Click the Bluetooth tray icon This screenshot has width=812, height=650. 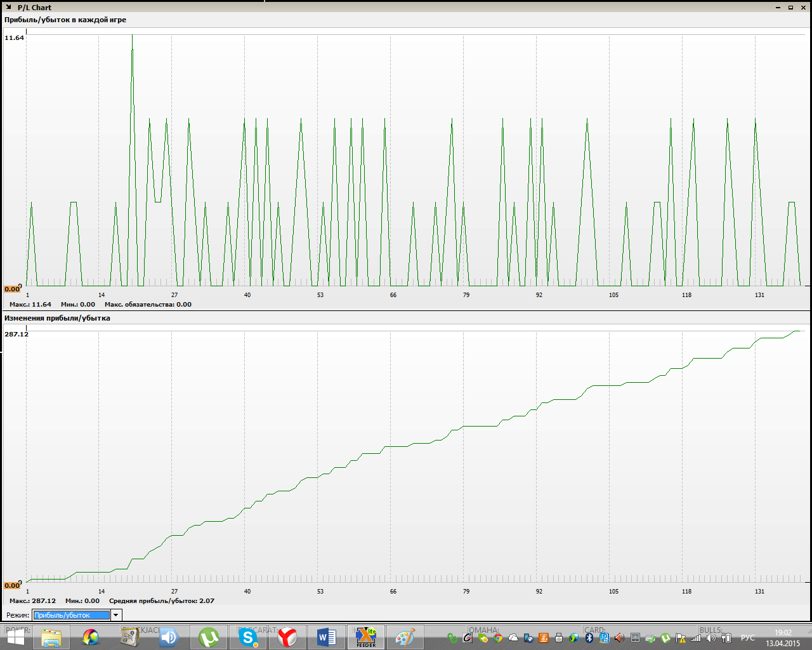tap(589, 638)
